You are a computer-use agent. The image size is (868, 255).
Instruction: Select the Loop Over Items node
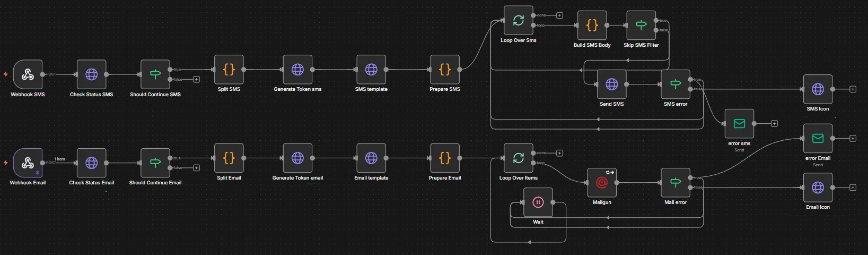tap(519, 158)
